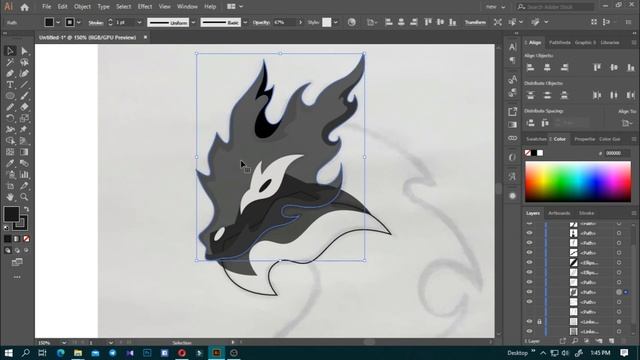640x360 pixels.
Task: Open the File menu
Action: (47, 7)
